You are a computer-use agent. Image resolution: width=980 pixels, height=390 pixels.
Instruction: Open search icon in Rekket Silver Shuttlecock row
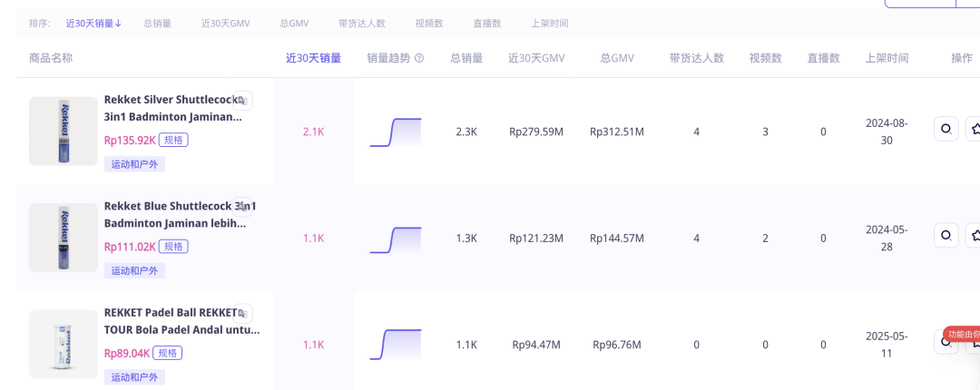[x=946, y=130]
